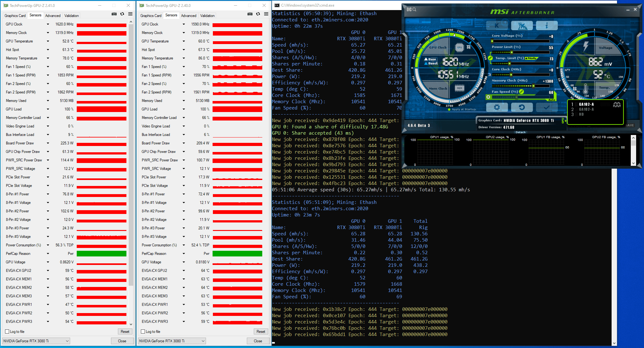Adjust the Power Limit slider handle

click(512, 52)
